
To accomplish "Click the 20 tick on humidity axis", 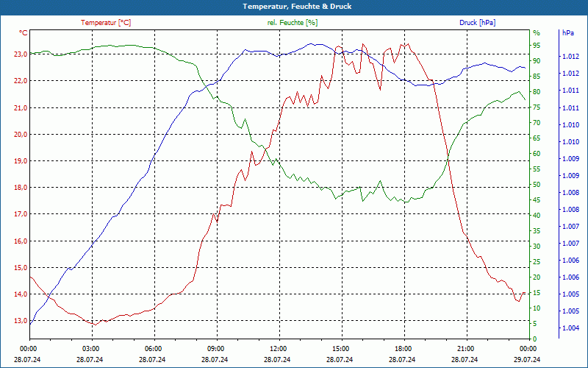I will [x=537, y=277].
